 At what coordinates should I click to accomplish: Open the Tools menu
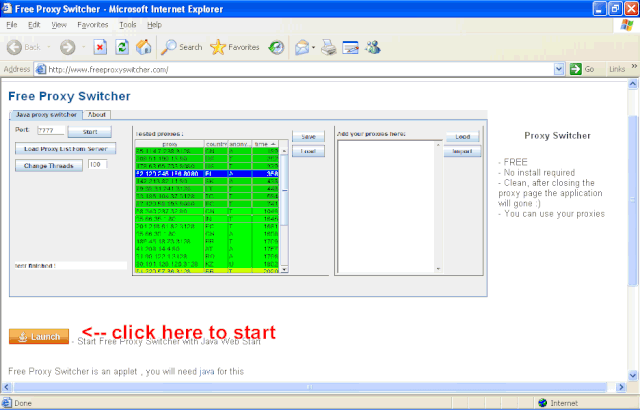pyautogui.click(x=128, y=25)
